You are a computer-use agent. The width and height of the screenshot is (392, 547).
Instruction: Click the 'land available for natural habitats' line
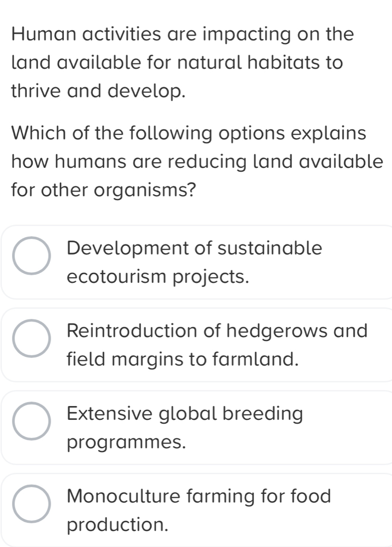(177, 63)
